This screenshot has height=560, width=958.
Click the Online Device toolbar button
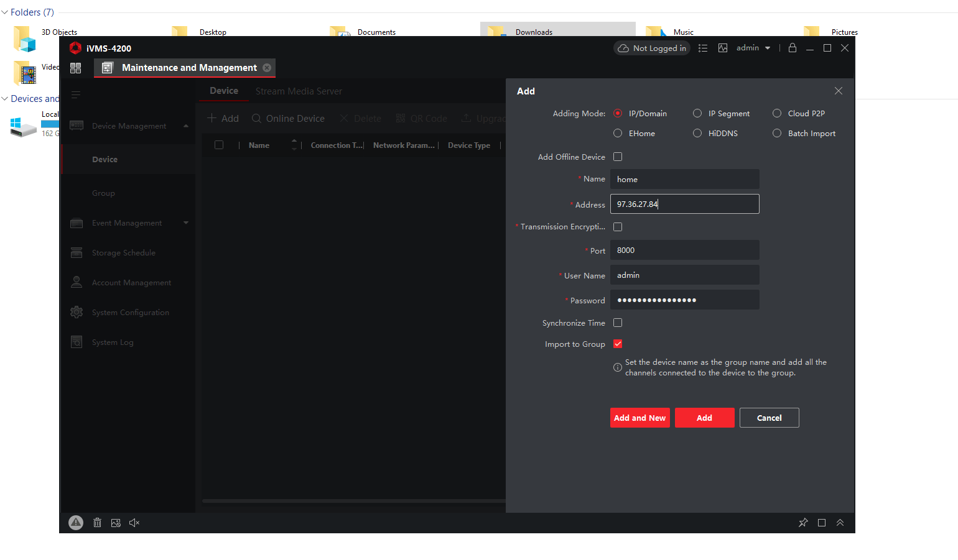pyautogui.click(x=288, y=118)
